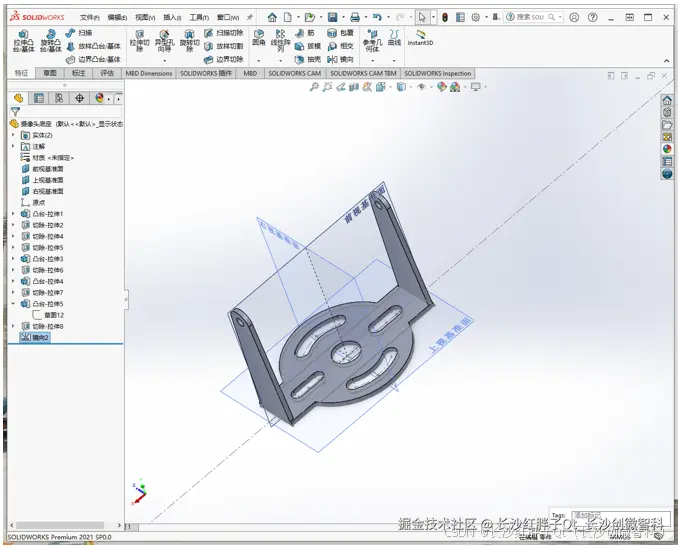
Task: Open ConfigurationManager tab in left panel
Action: (x=59, y=98)
